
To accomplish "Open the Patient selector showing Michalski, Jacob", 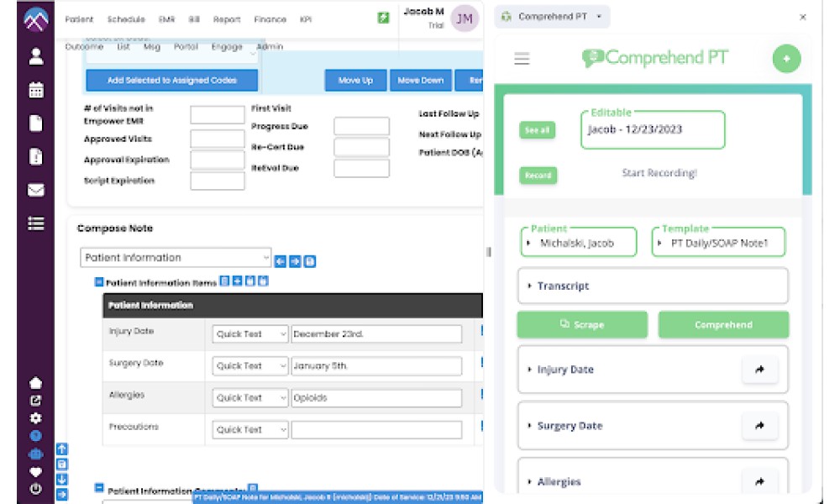I will 579,243.
